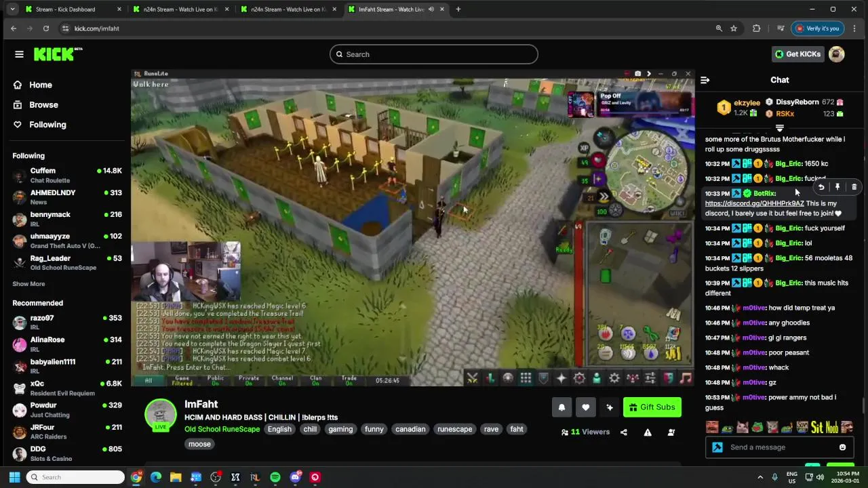Click the sparkle icon next to Gift Subs
This screenshot has height=488, width=868.
click(x=610, y=407)
